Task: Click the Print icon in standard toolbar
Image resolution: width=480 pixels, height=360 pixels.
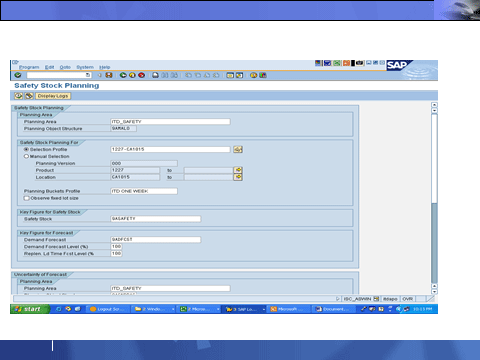Action: click(x=155, y=76)
